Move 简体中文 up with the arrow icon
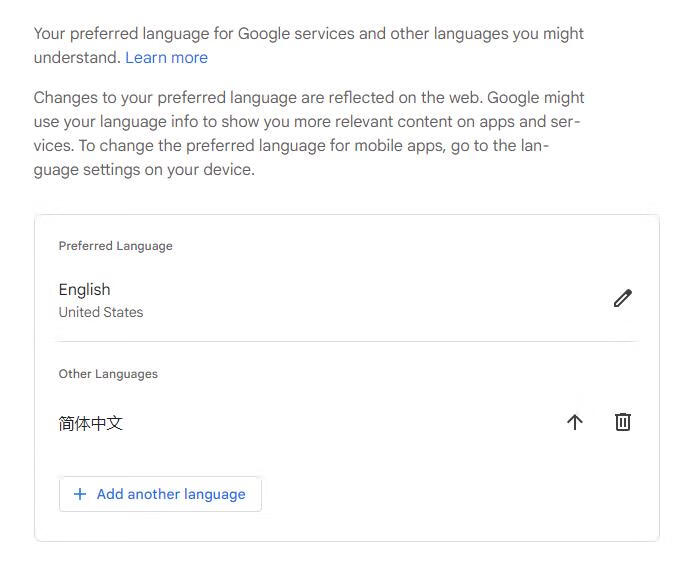Viewport: 694px width, 562px height. coord(574,422)
